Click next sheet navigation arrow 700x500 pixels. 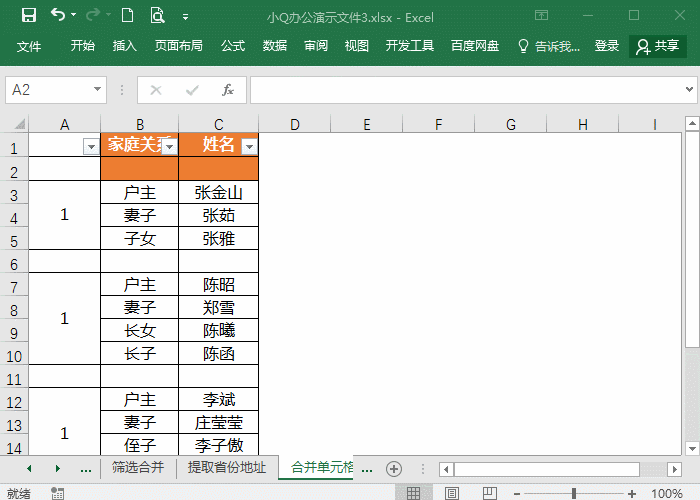(x=58, y=468)
